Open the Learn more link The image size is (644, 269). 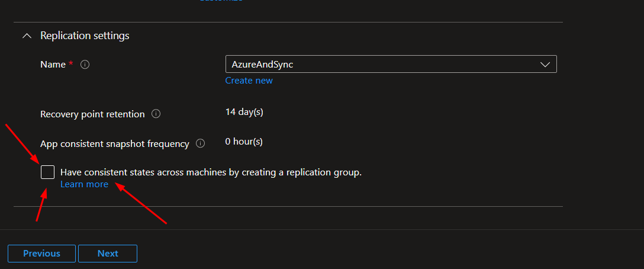pyautogui.click(x=84, y=184)
